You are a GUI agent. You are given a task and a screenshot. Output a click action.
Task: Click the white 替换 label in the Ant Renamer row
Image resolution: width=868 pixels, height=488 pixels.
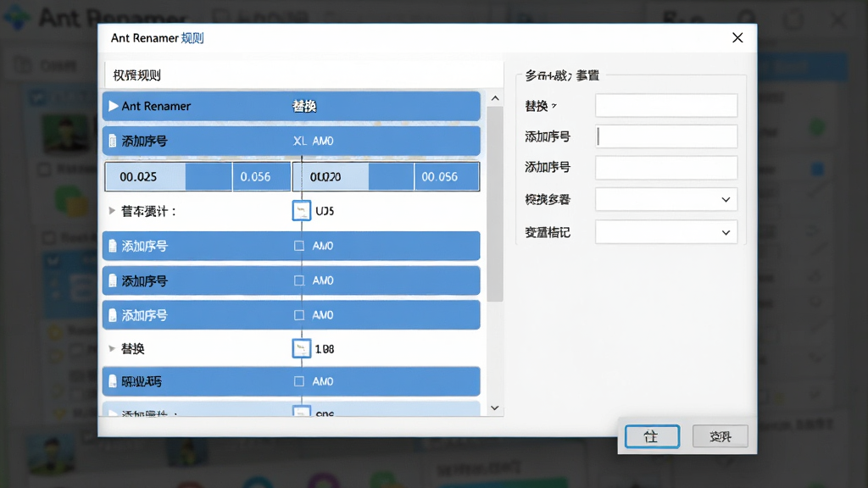[304, 106]
